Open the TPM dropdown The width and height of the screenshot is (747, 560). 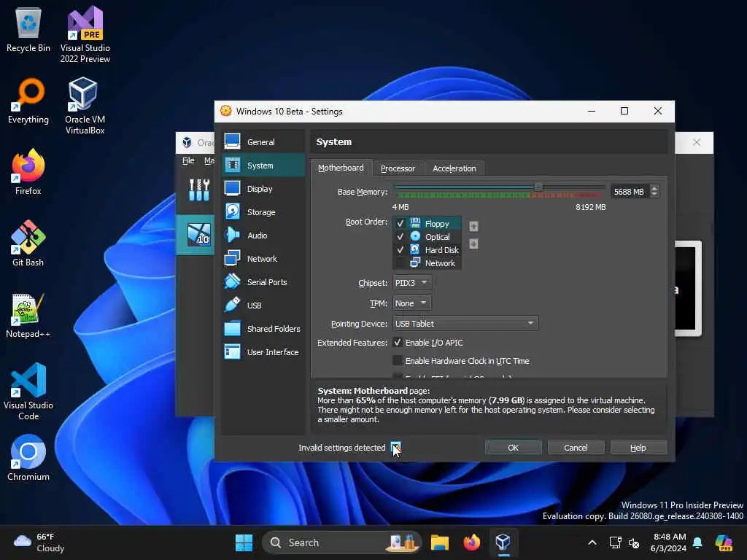point(412,303)
